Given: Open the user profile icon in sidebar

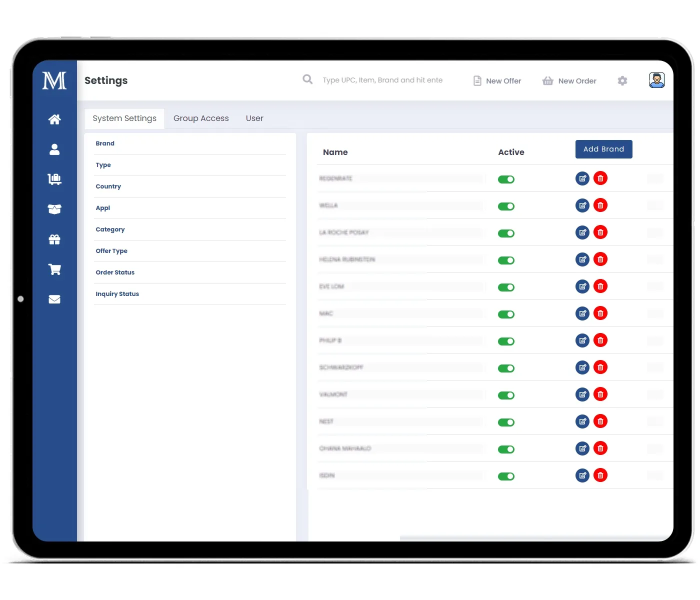Looking at the screenshot, I should (54, 149).
